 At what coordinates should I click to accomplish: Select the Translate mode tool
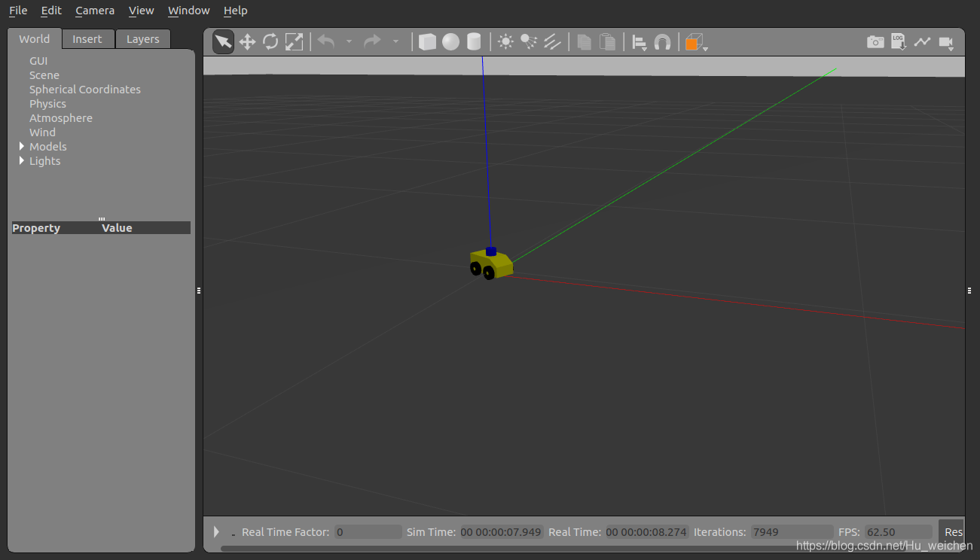[x=247, y=42]
